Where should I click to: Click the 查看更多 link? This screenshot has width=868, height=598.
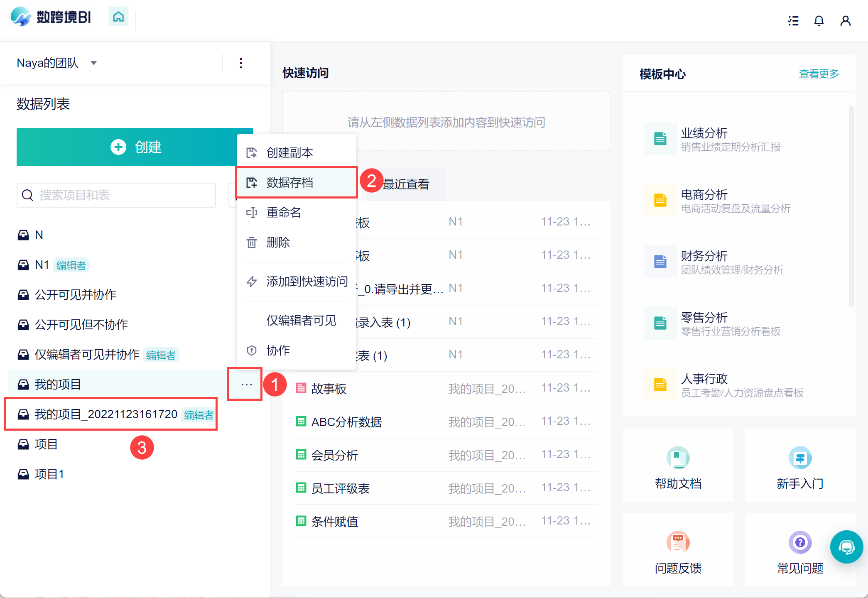tap(819, 74)
